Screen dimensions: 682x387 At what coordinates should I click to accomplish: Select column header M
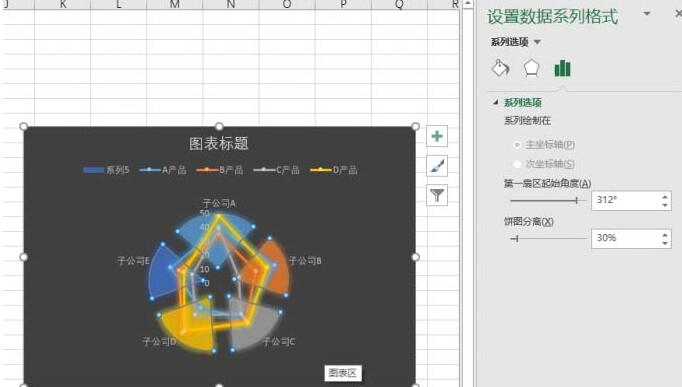174,4
